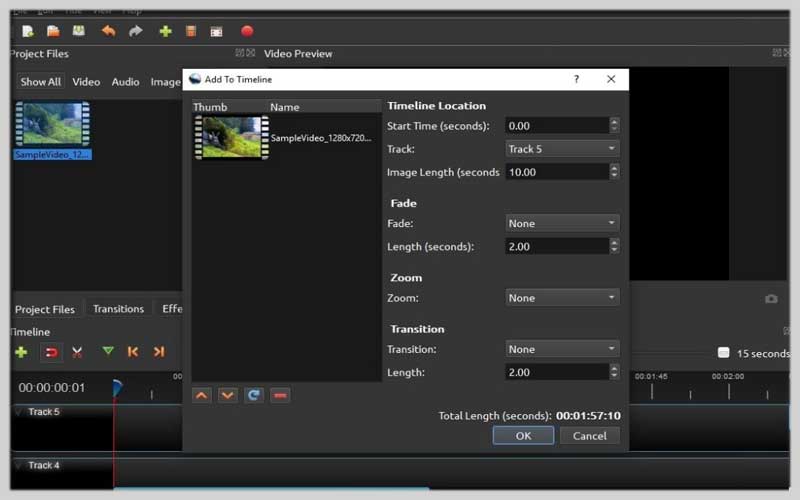The image size is (800, 500).
Task: Click the Track 5 label
Action: 43,412
